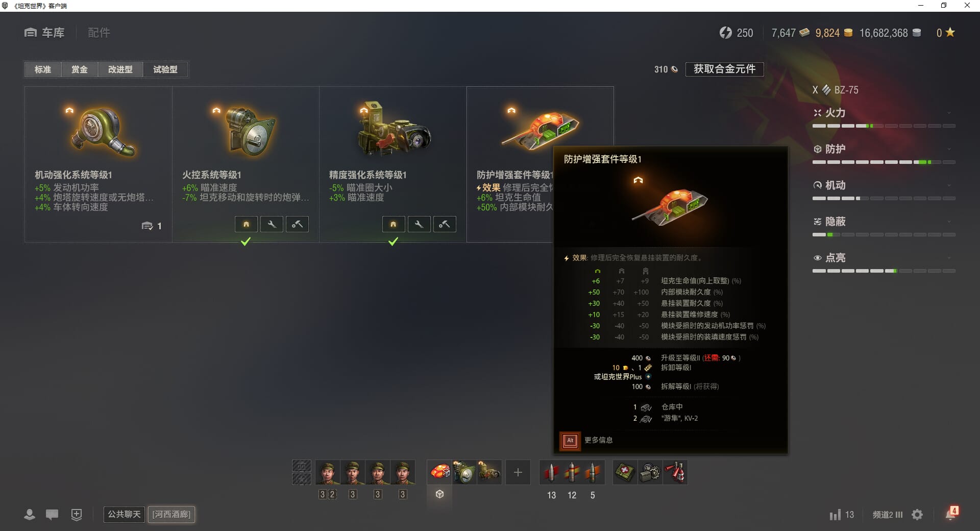Click the hammer destroy icon under 精度强化系统等级1
Image resolution: width=980 pixels, height=531 pixels.
[445, 224]
